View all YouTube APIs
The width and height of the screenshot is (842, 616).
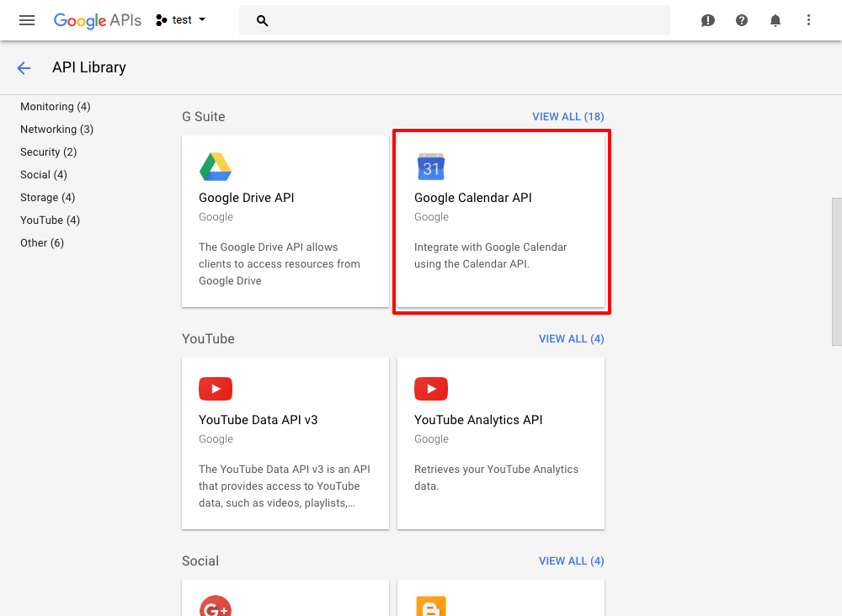coord(571,339)
